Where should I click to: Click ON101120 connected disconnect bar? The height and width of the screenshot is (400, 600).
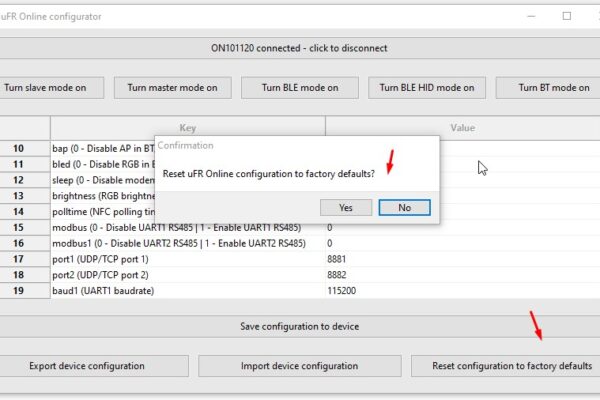tap(299, 48)
